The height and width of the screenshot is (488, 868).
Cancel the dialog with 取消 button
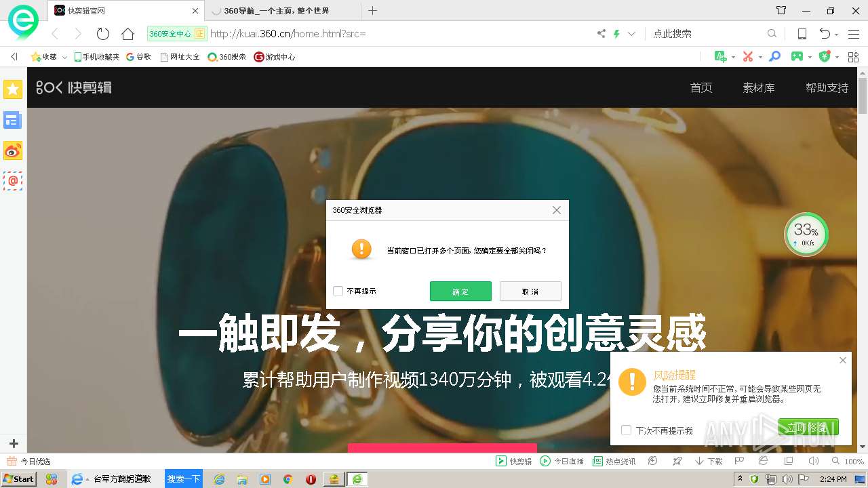tap(530, 291)
